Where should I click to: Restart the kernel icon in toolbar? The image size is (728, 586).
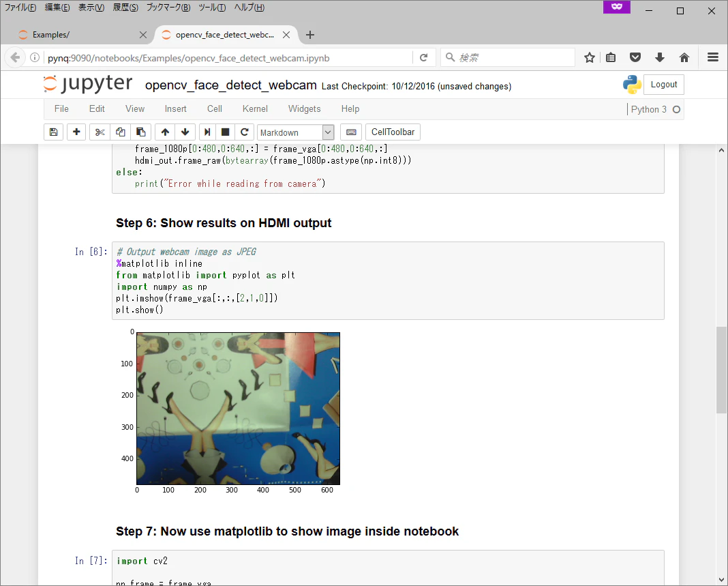[244, 132]
